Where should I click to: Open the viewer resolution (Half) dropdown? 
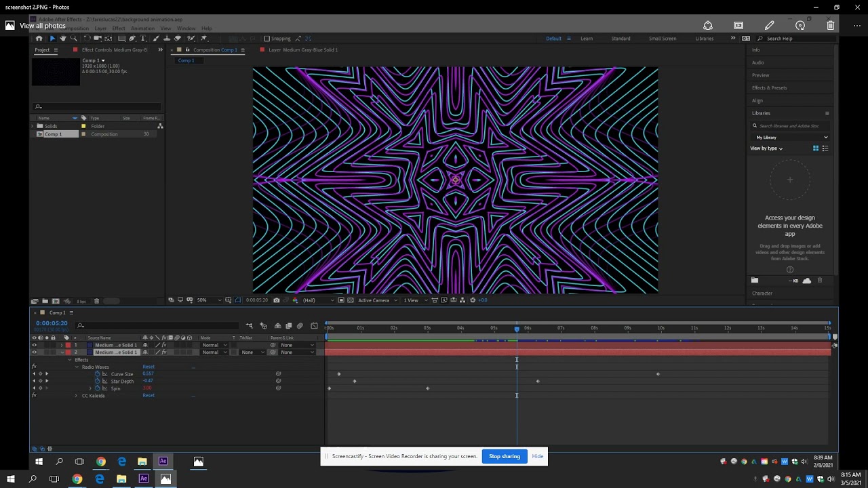click(x=318, y=300)
